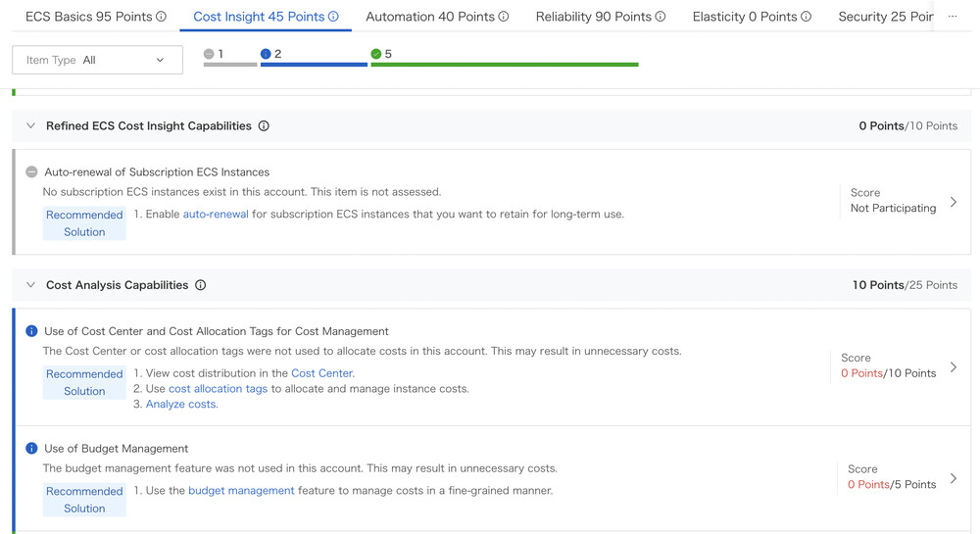
Task: Open the more tabs ellipsis menu
Action: [x=953, y=17]
